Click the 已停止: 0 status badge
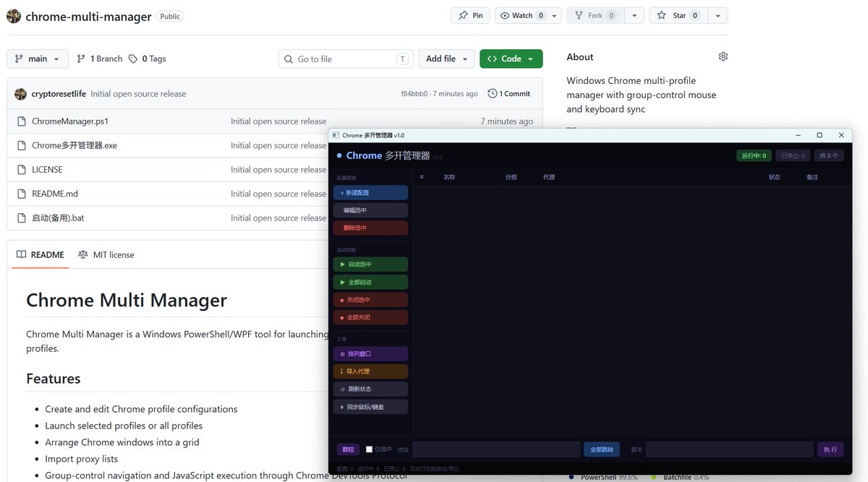868x482 pixels. (793, 155)
